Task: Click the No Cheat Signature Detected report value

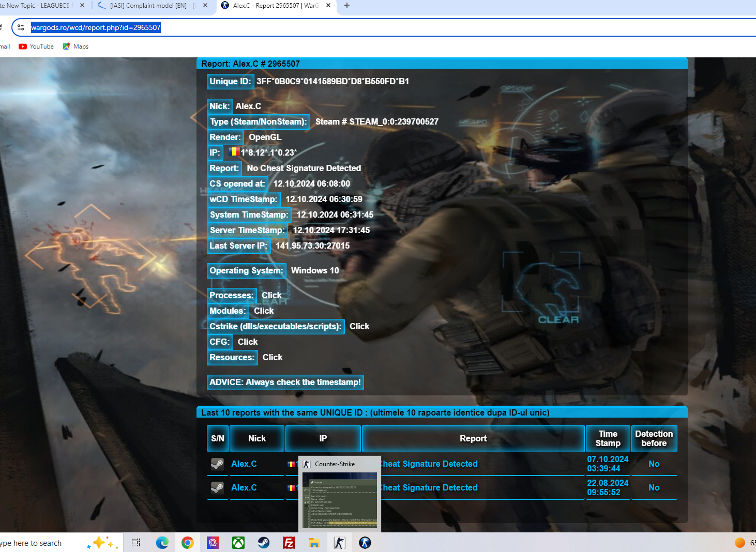Action: coord(304,168)
